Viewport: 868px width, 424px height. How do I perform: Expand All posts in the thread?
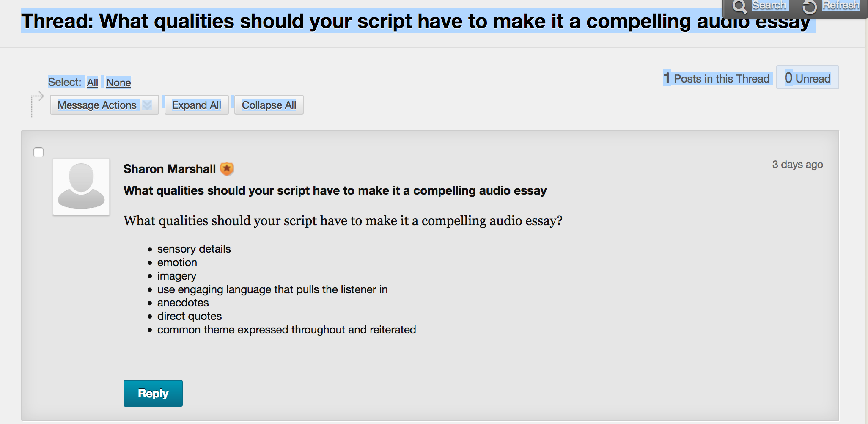(x=196, y=105)
